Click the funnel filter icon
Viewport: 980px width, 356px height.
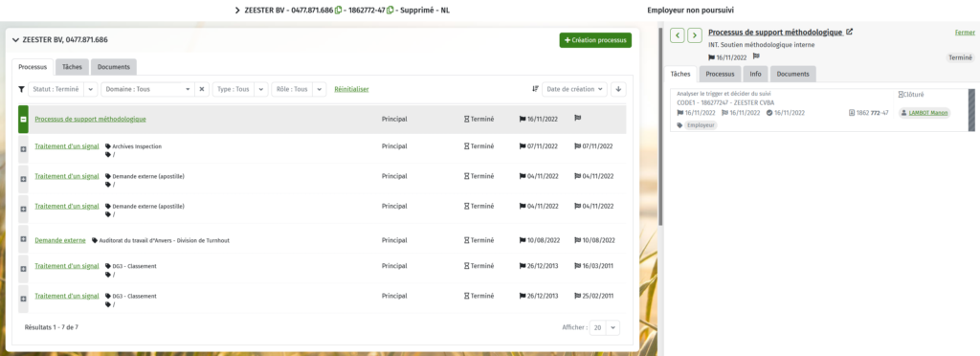pos(21,89)
